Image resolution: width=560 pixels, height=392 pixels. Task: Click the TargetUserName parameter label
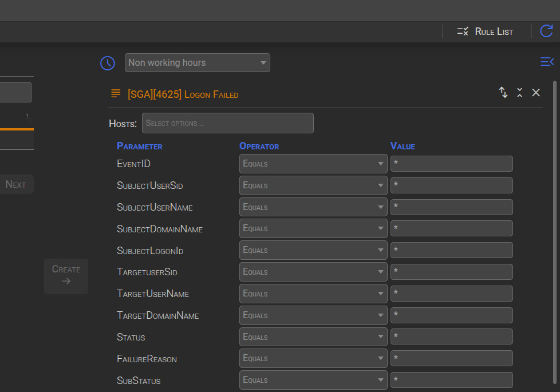[153, 294]
